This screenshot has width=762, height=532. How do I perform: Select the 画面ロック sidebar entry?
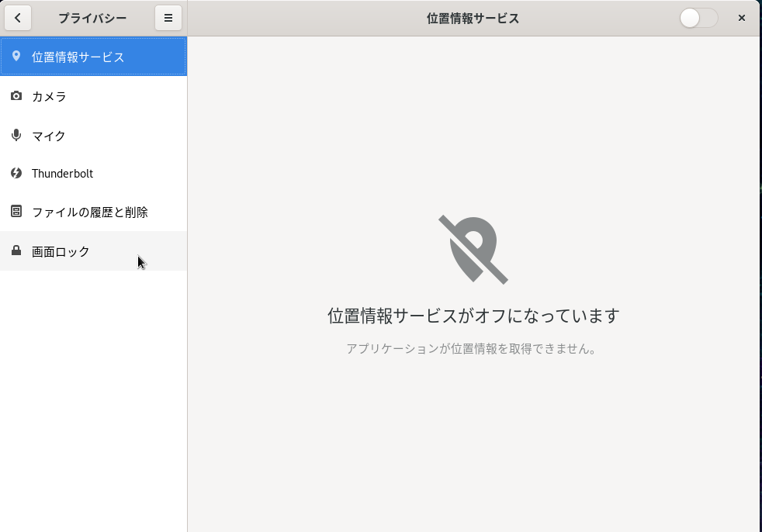pos(61,251)
